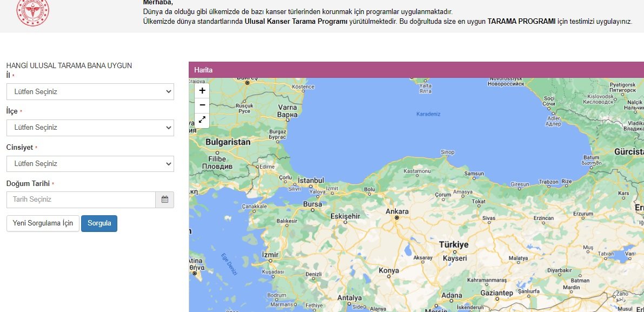Click the Ankara city marker on map
The width and height of the screenshot is (644, 312).
[396, 217]
